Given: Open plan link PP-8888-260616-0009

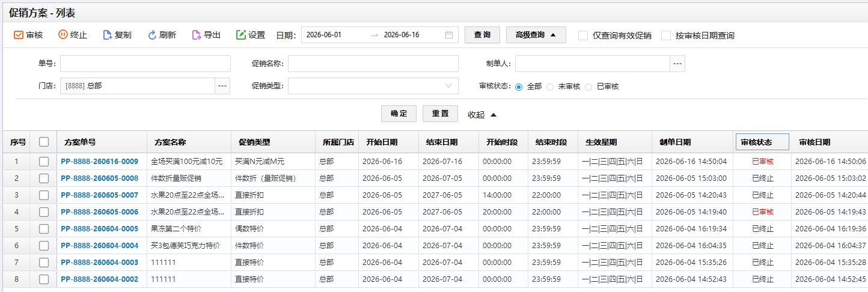Looking at the screenshot, I should (99, 162).
